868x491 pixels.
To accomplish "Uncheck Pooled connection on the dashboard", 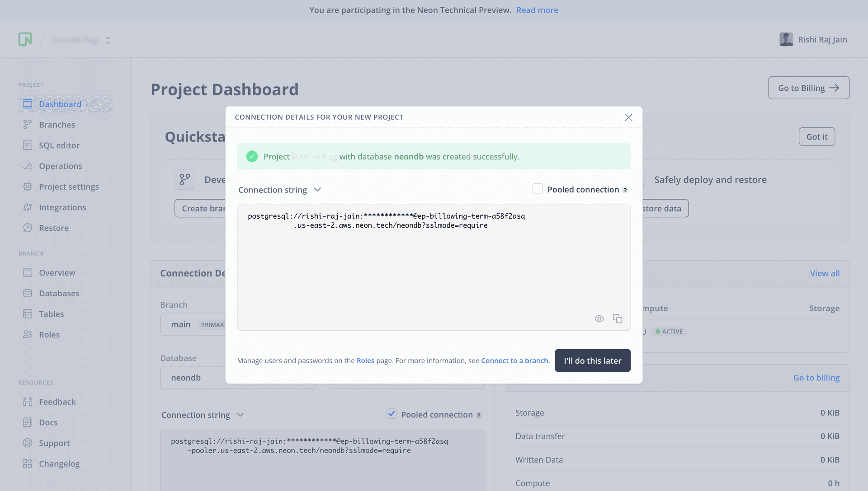I will click(392, 414).
